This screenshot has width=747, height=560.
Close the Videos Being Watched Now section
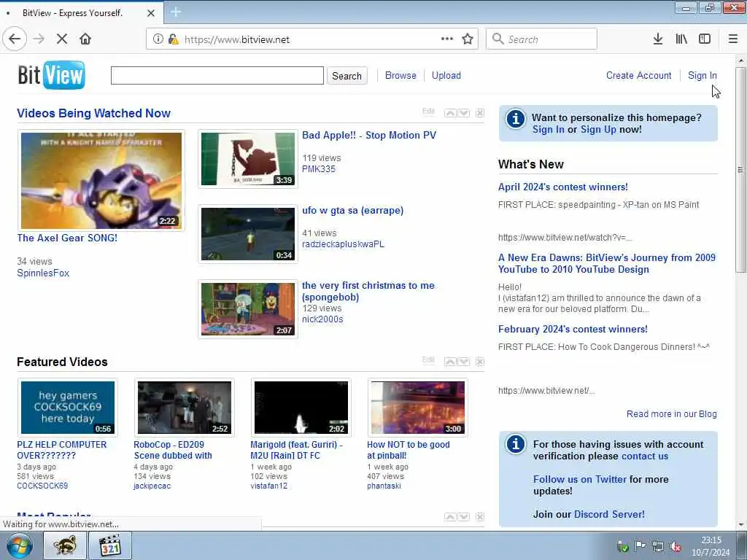[x=480, y=113]
